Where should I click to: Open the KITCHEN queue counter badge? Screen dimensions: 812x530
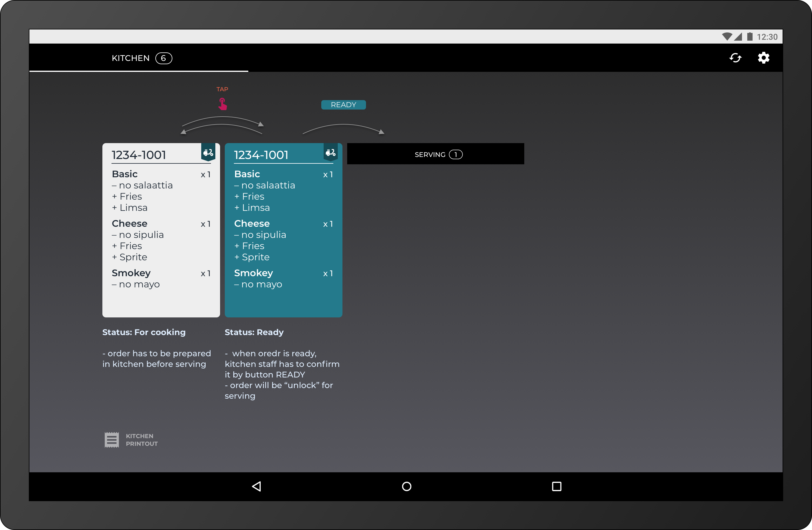[163, 58]
